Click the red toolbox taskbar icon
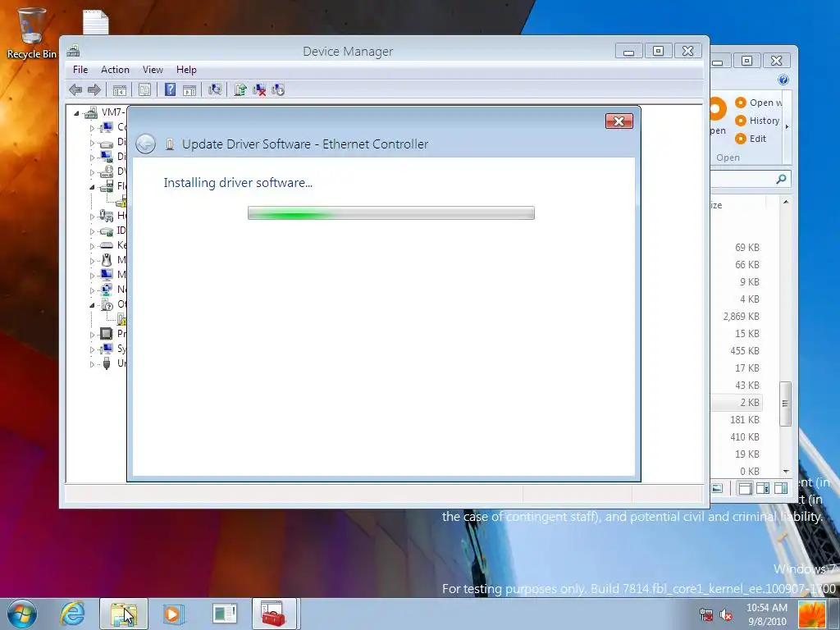This screenshot has height=630, width=840. point(273,614)
